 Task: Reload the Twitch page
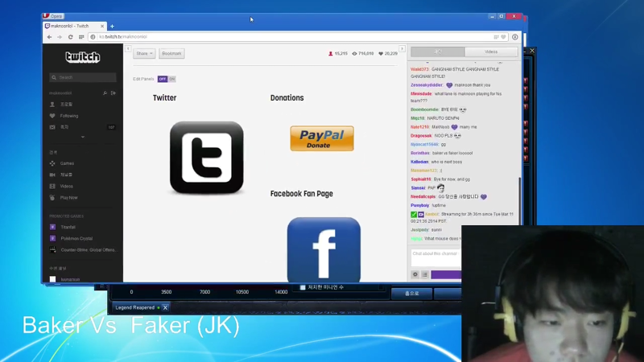coord(70,37)
